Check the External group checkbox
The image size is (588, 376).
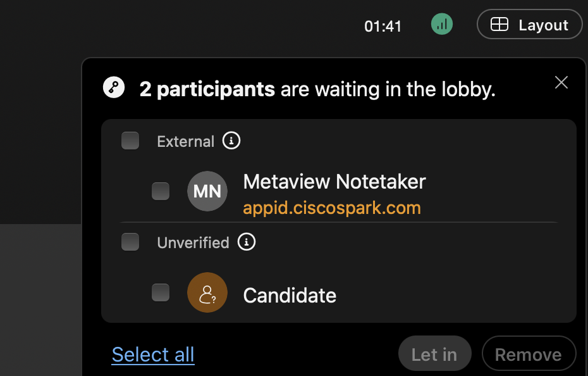[x=130, y=141]
